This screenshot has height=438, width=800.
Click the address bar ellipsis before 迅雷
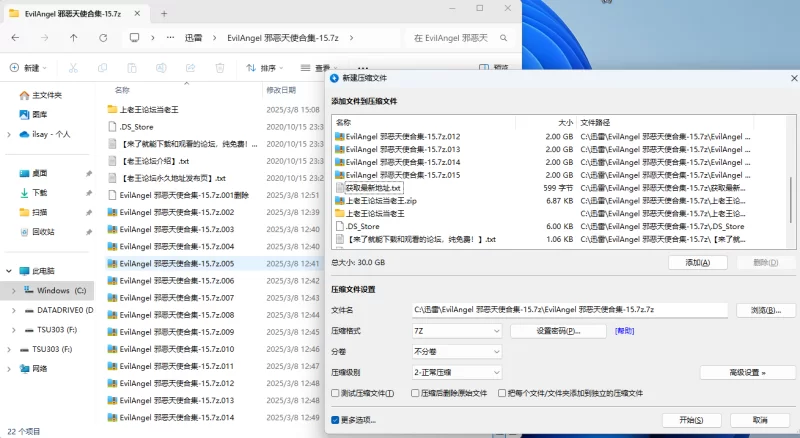[x=170, y=38]
